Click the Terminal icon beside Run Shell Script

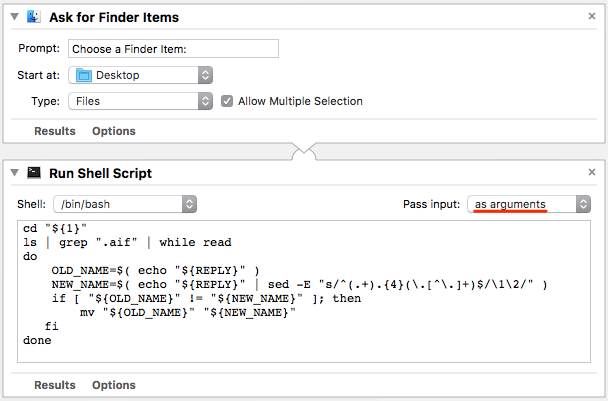pyautogui.click(x=34, y=173)
